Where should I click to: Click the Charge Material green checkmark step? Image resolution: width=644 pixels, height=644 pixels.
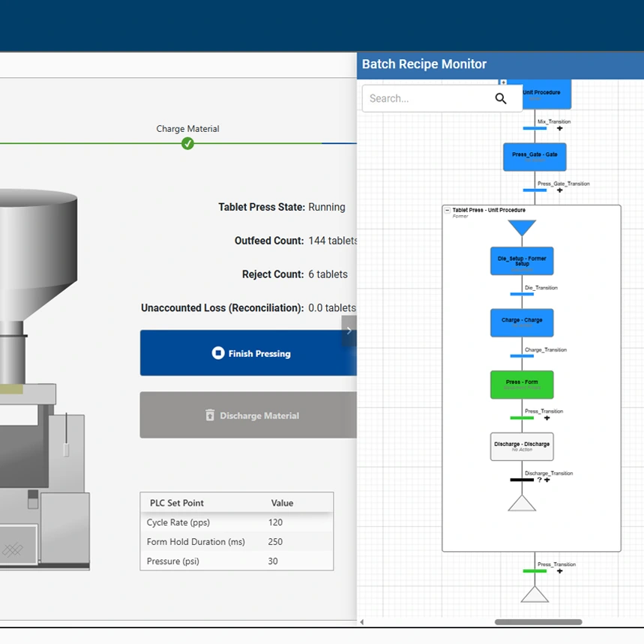[x=187, y=144]
